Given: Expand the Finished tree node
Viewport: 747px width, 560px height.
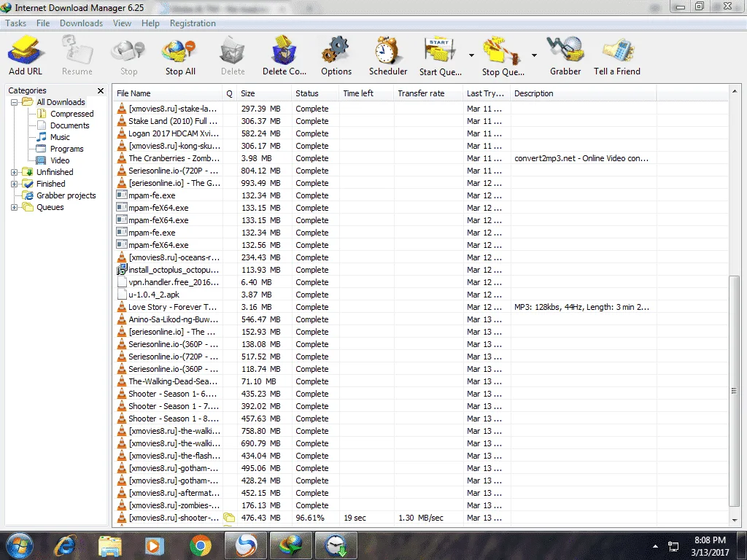Looking at the screenshot, I should point(15,184).
